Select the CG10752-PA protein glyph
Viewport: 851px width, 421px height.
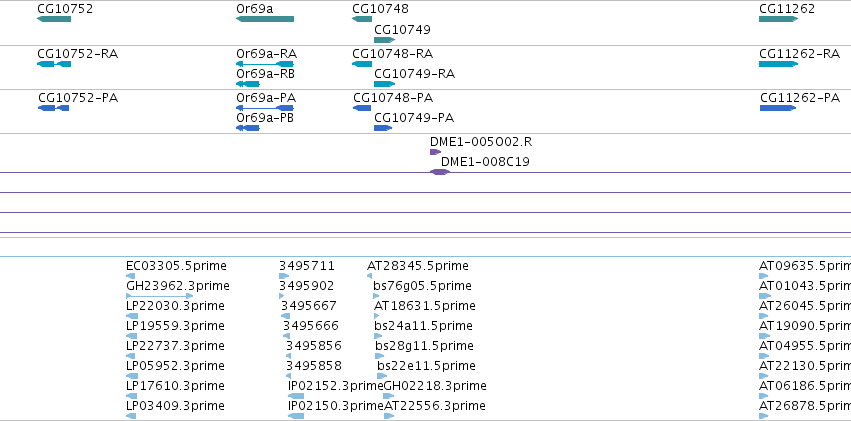(53, 108)
